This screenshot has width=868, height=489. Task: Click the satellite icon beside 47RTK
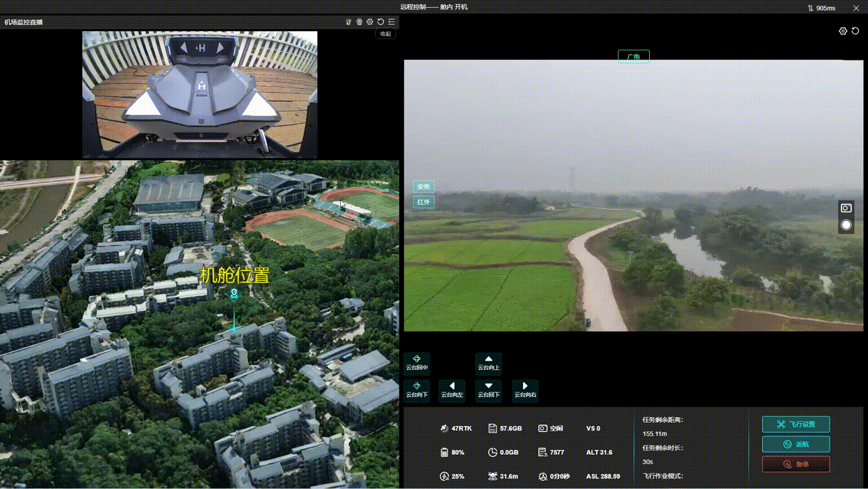pos(444,428)
